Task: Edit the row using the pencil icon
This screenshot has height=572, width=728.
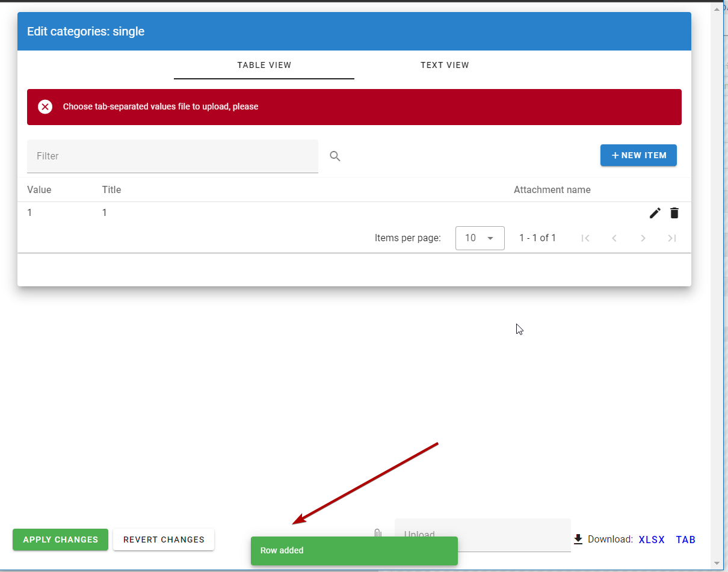Action: (655, 213)
